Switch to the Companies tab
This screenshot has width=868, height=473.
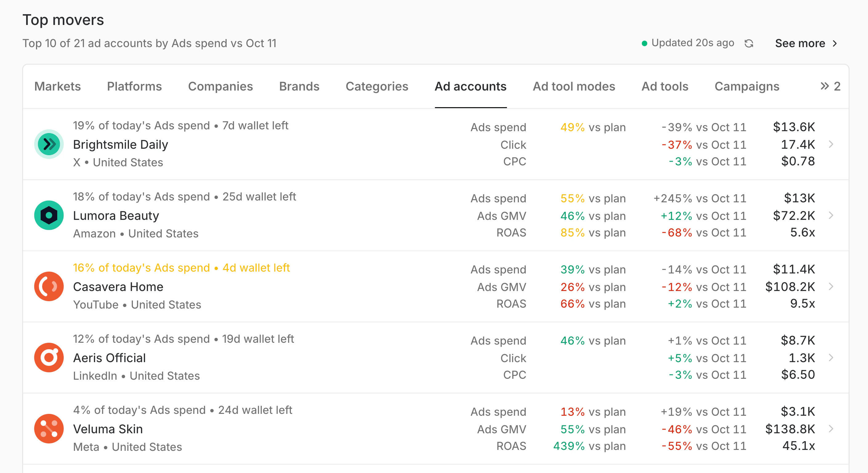pos(220,87)
